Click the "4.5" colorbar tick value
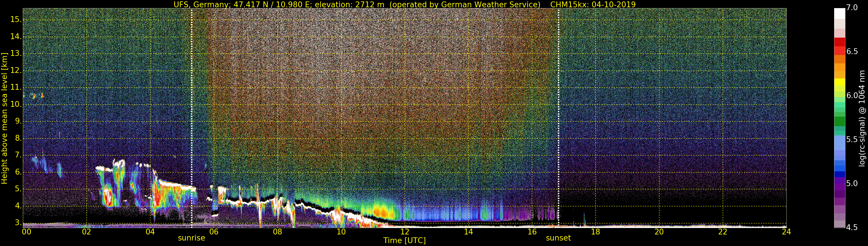The width and height of the screenshot is (868, 246). [x=852, y=227]
